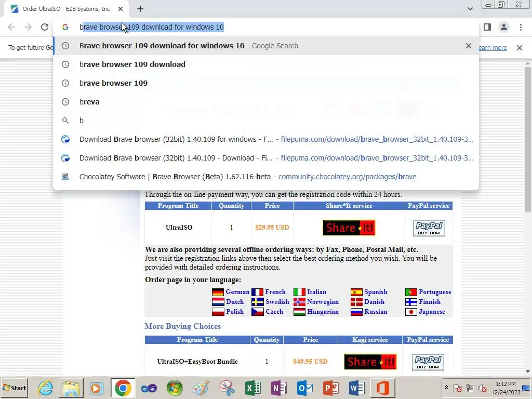This screenshot has height=399, width=532.
Task: Launch Outlook from the taskbar
Action: click(304, 388)
